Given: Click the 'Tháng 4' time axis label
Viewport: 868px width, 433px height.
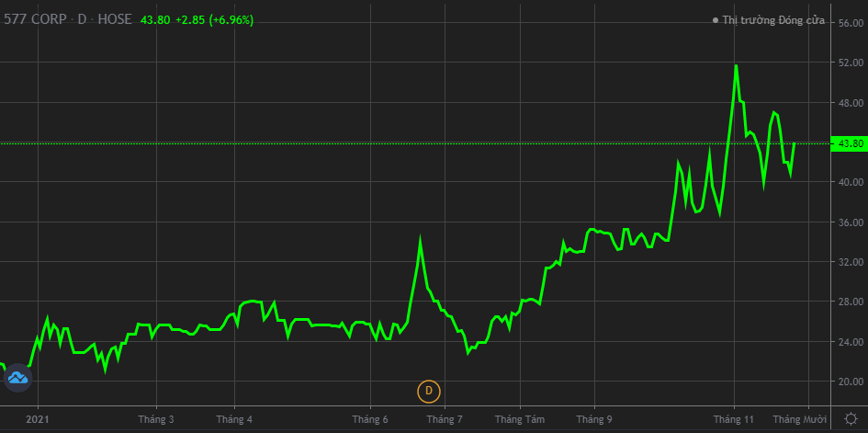Looking at the screenshot, I should (235, 418).
